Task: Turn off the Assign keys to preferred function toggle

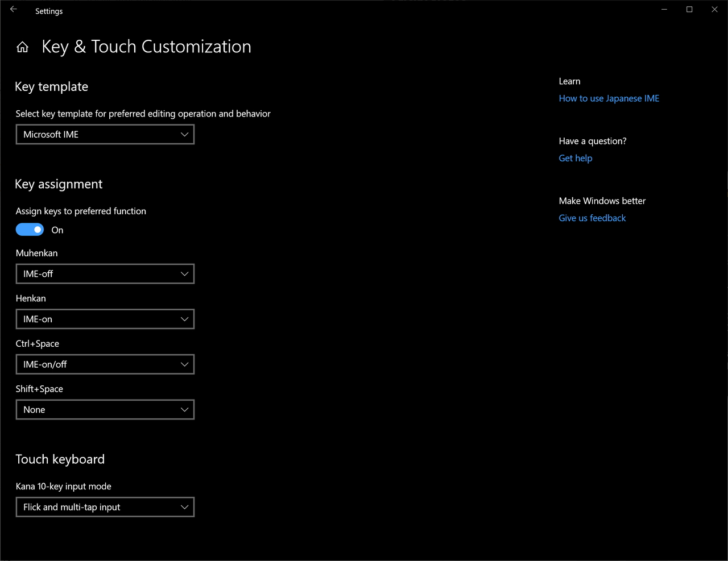Action: point(30,229)
